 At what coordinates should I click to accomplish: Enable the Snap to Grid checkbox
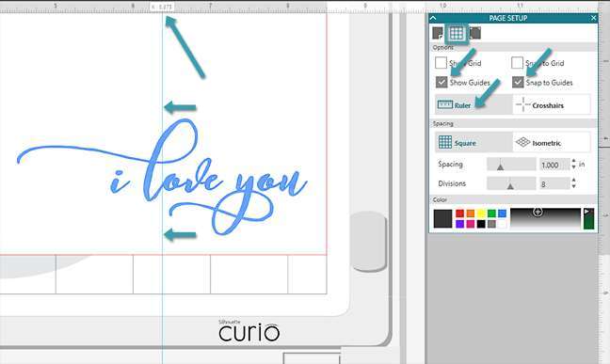pyautogui.click(x=517, y=63)
